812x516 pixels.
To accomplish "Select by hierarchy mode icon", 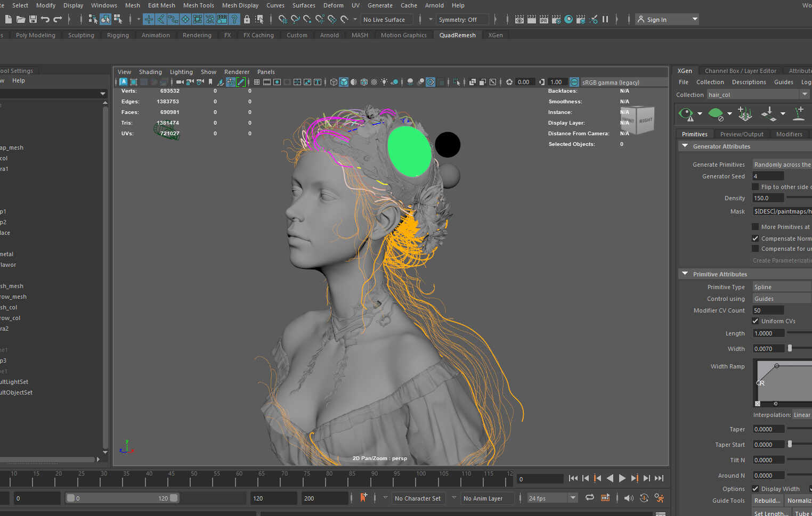I will [x=93, y=19].
